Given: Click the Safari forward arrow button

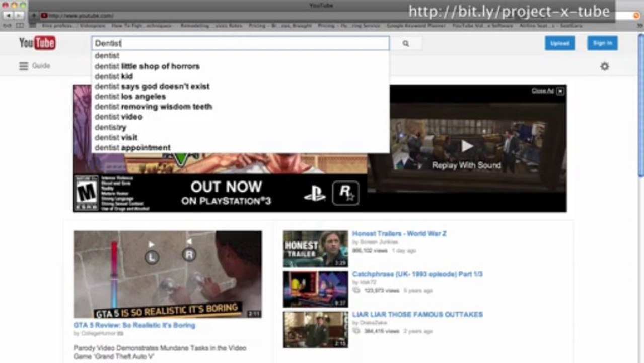Looking at the screenshot, I should (19, 16).
